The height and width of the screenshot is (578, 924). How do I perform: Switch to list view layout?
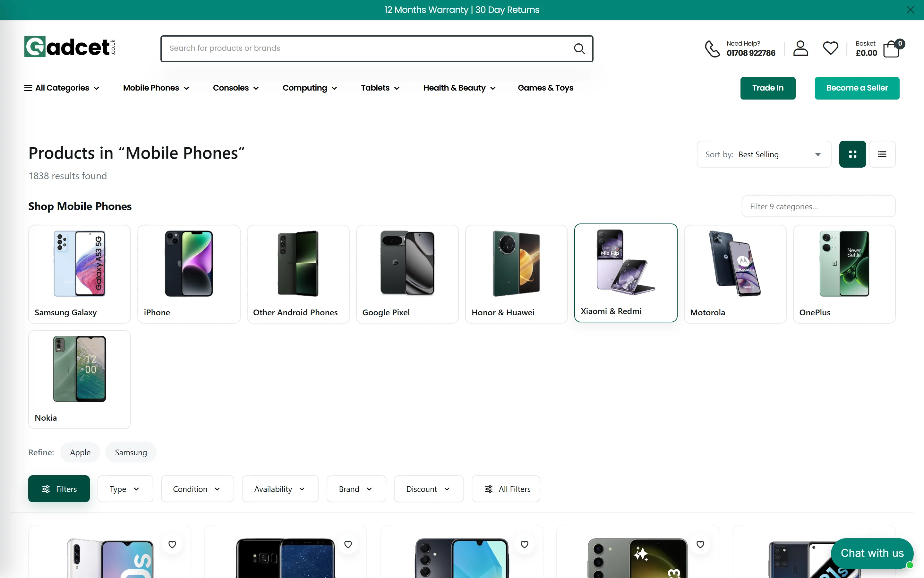click(882, 154)
